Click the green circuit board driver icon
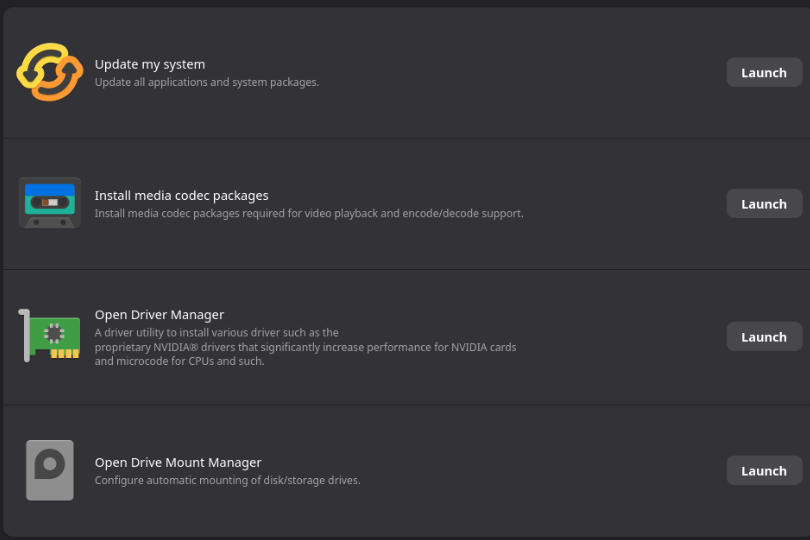The height and width of the screenshot is (540, 810). (x=50, y=337)
